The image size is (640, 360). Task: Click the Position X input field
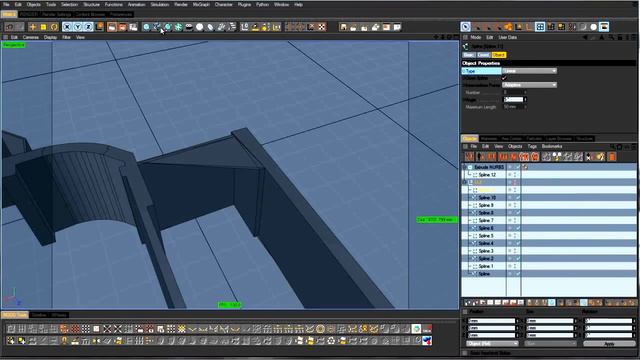[491, 321]
